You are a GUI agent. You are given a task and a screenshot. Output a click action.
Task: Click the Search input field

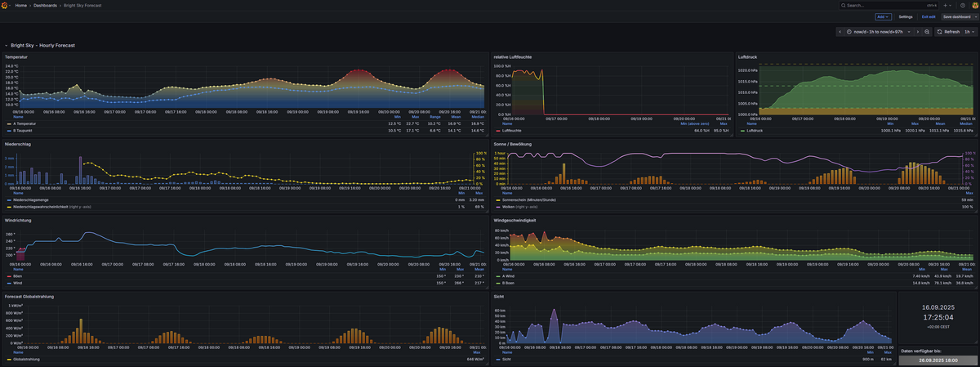pyautogui.click(x=882, y=5)
